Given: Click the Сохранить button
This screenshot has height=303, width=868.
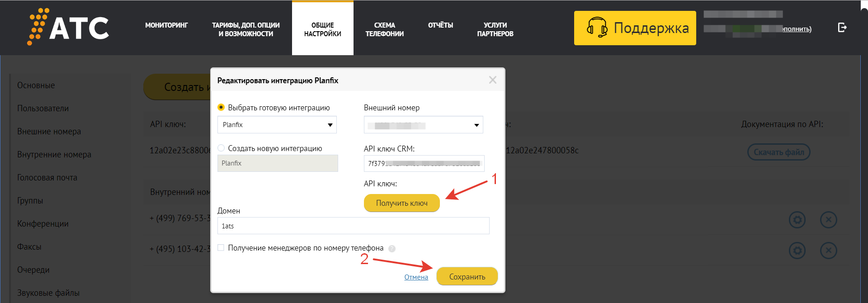Looking at the screenshot, I should tap(467, 276).
